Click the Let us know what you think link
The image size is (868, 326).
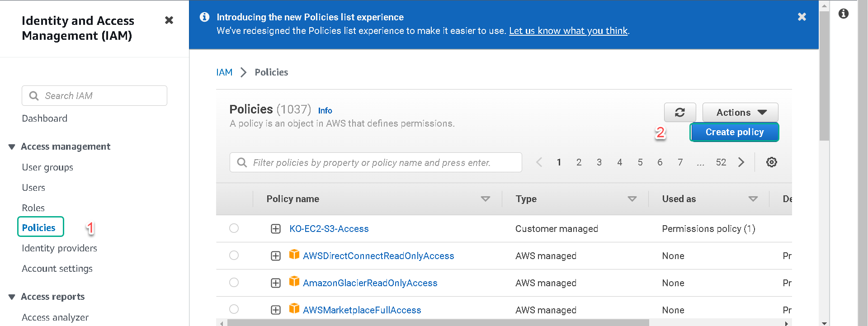568,31
